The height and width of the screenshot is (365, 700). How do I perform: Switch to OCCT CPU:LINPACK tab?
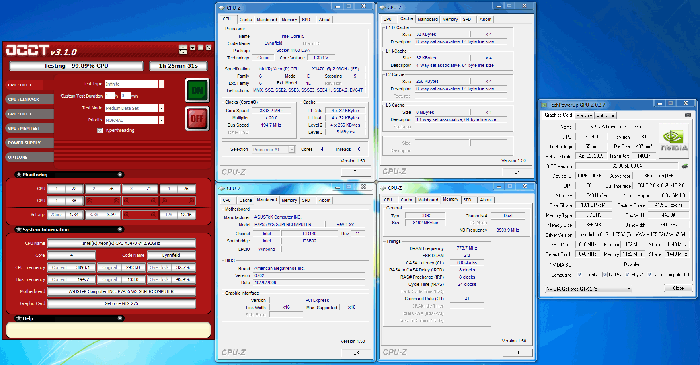pyautogui.click(x=29, y=100)
